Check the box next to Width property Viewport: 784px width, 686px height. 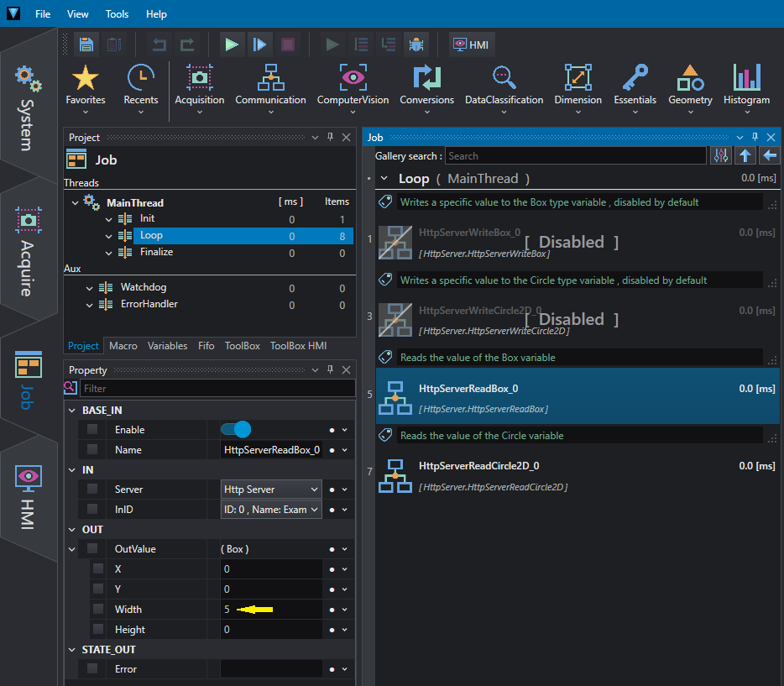coord(98,609)
